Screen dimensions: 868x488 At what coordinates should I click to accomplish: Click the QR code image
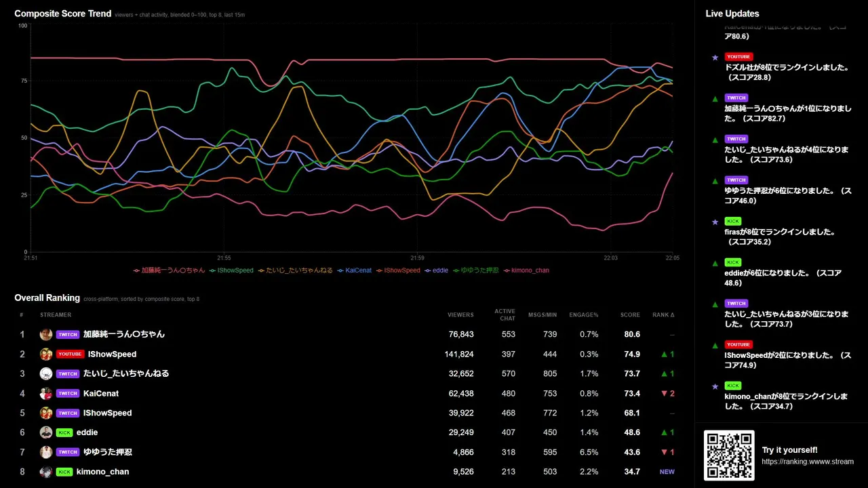click(x=729, y=455)
